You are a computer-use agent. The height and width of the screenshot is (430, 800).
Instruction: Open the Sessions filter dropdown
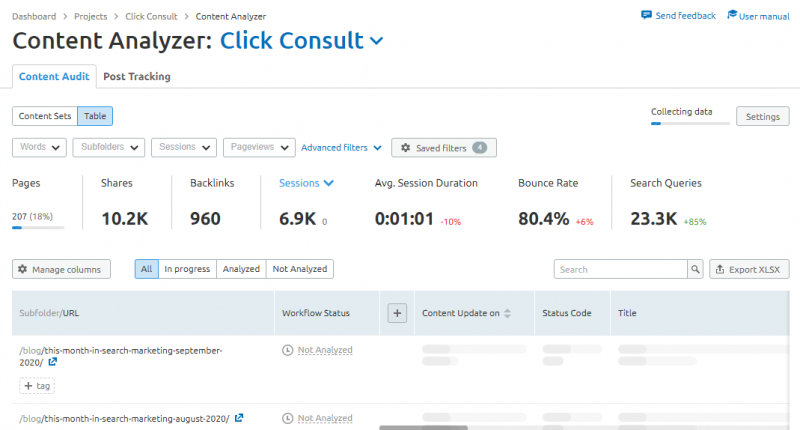(184, 147)
